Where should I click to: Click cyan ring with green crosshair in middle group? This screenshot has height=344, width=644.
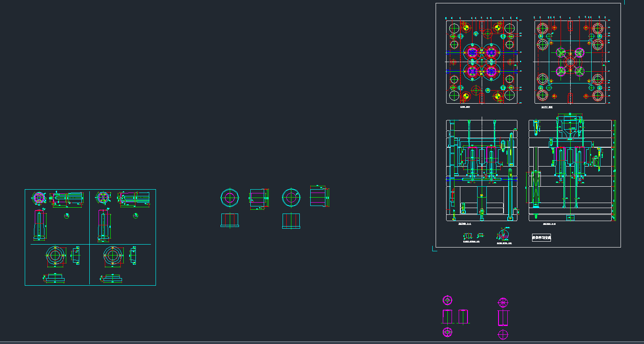pyautogui.click(x=291, y=198)
